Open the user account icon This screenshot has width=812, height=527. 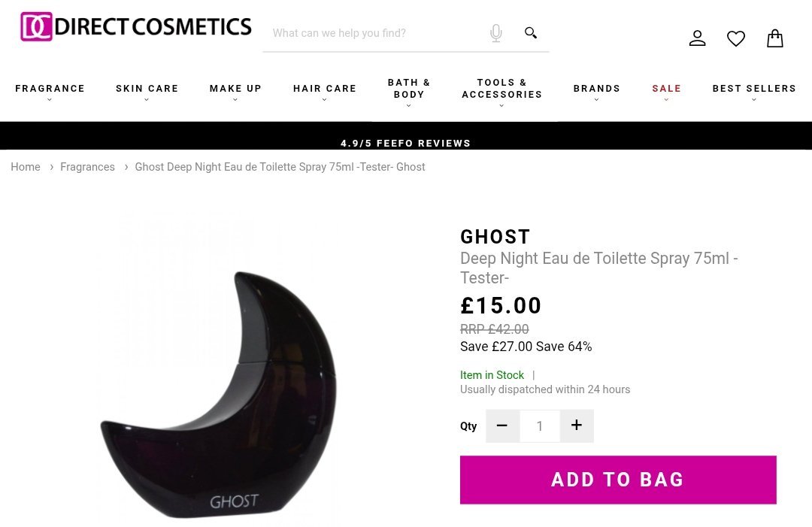697,38
